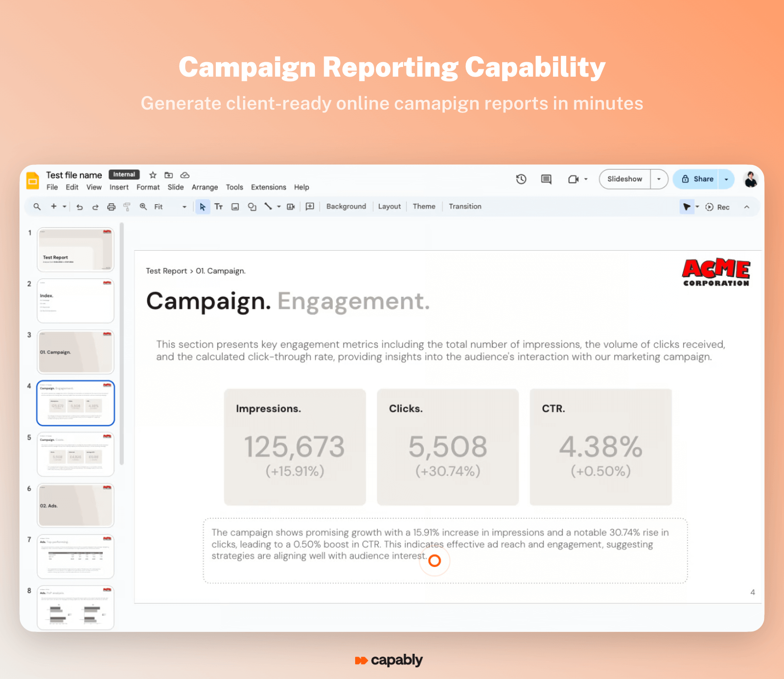Move file using the folder icon
The width and height of the screenshot is (784, 679).
click(x=169, y=175)
